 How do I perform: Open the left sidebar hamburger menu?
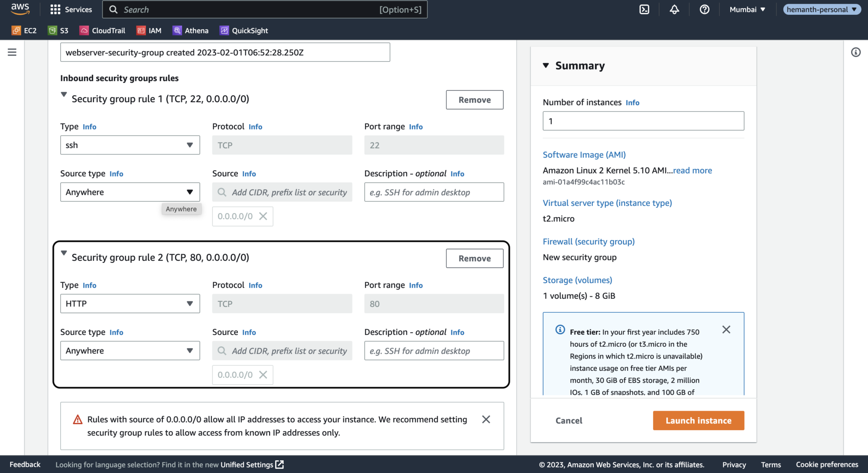(12, 52)
